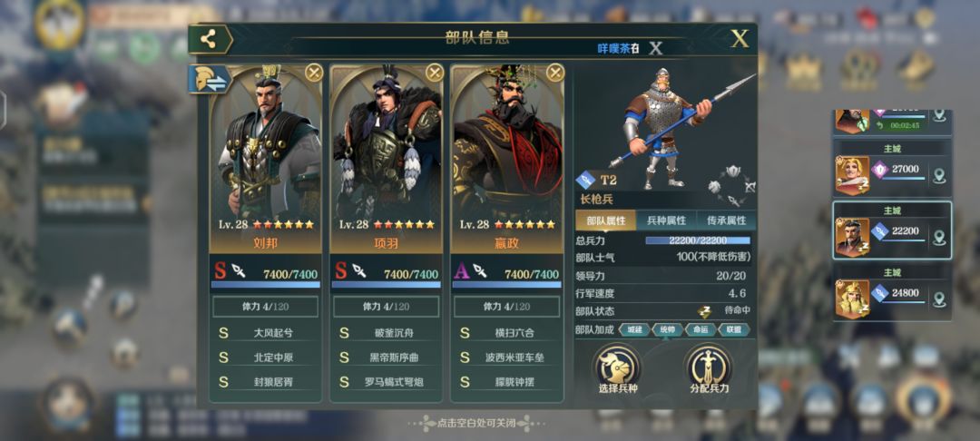Click the helmet swap-commander icon
This screenshot has height=441, width=980.
(x=208, y=80)
